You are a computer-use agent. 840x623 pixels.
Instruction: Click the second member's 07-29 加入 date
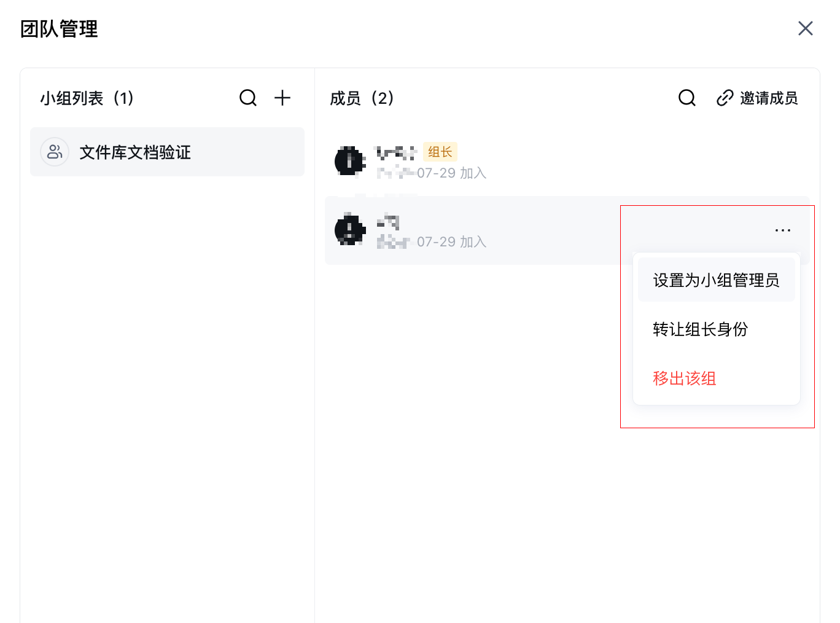(x=452, y=242)
